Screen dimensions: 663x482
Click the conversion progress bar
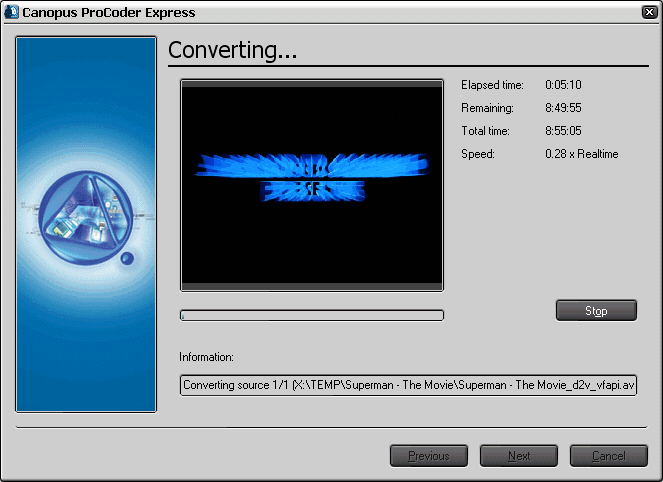point(311,316)
